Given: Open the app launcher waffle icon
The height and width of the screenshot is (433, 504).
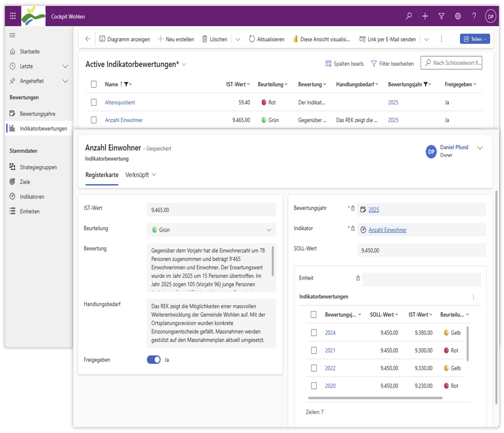Looking at the screenshot, I should (13, 16).
